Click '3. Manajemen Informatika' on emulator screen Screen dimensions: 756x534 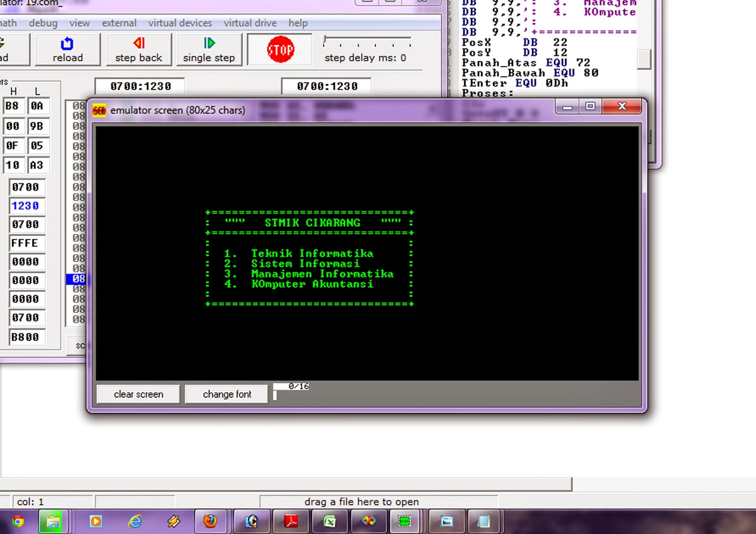tap(309, 274)
